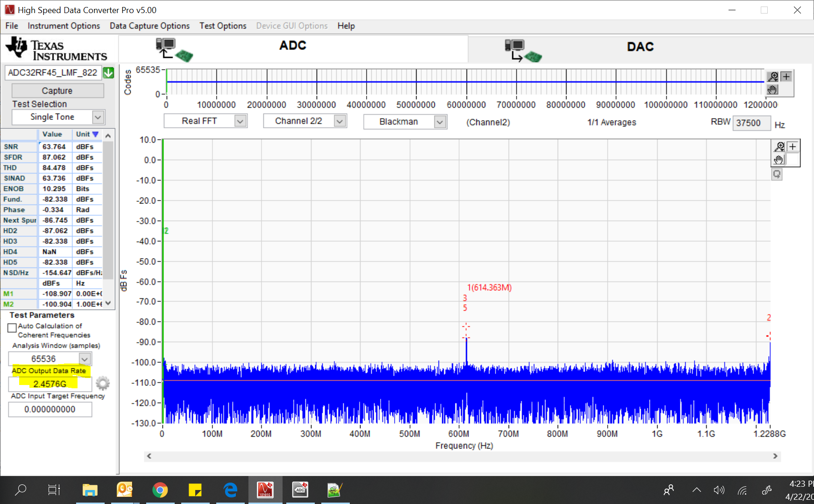This screenshot has width=814, height=504.
Task: Click the 1/1 Averages label
Action: coord(612,122)
